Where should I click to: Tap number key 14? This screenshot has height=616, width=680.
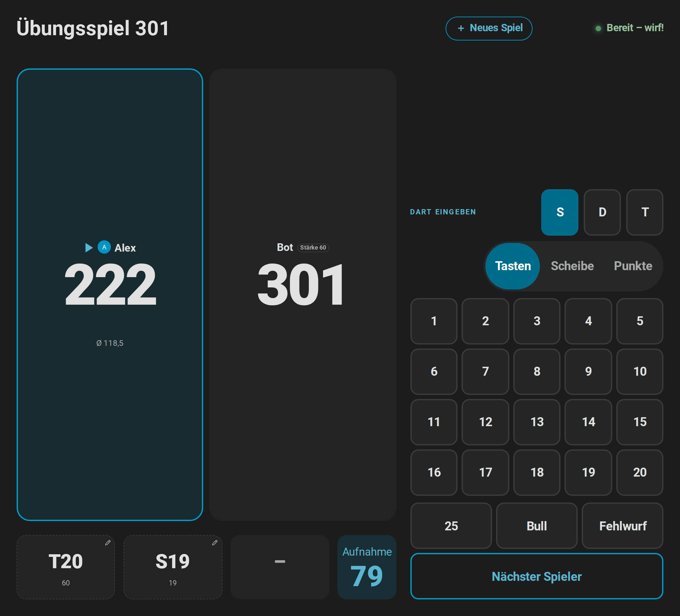click(588, 422)
